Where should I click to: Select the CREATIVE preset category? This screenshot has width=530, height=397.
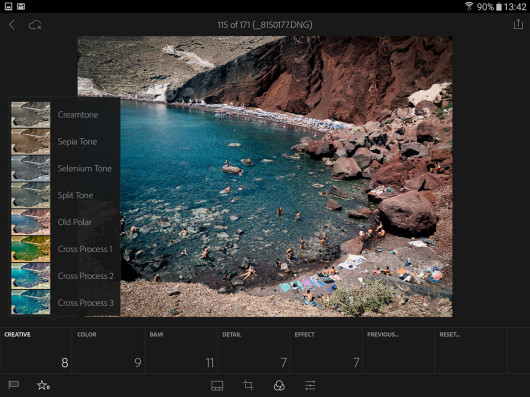pyautogui.click(x=36, y=350)
